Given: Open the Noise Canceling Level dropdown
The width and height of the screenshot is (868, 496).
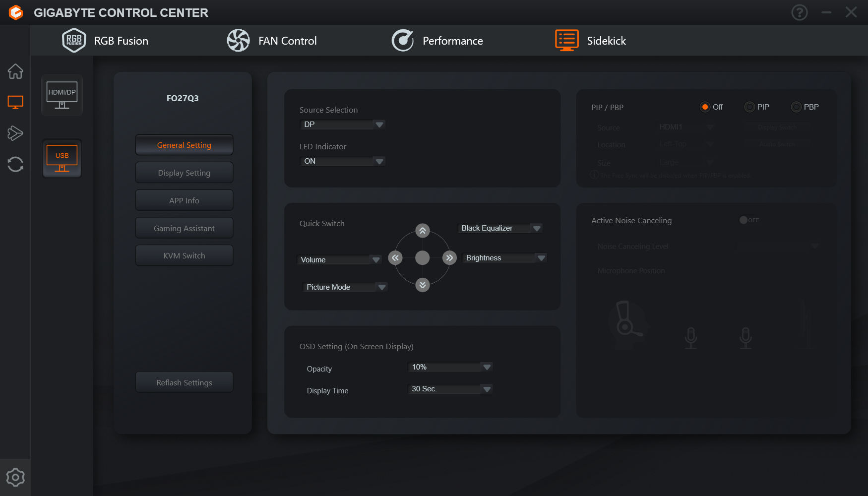Looking at the screenshot, I should pos(778,246).
